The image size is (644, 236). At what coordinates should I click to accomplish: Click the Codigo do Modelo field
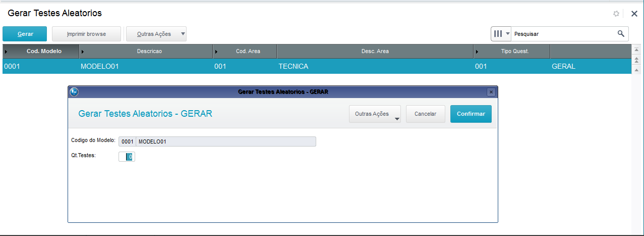click(217, 141)
